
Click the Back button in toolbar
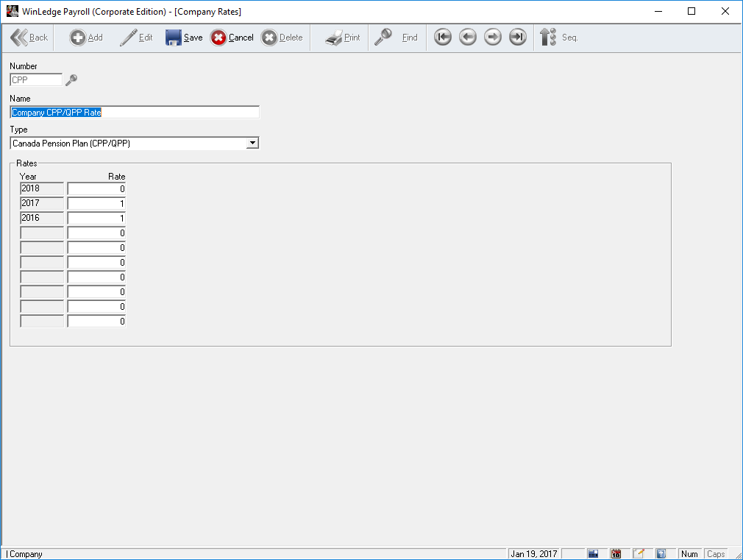click(29, 38)
